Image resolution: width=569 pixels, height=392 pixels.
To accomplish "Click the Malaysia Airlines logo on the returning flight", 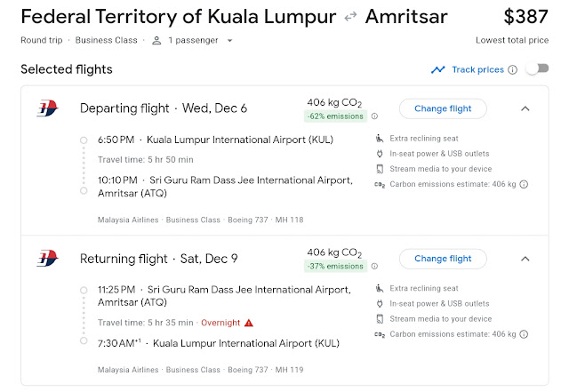I will (x=47, y=259).
